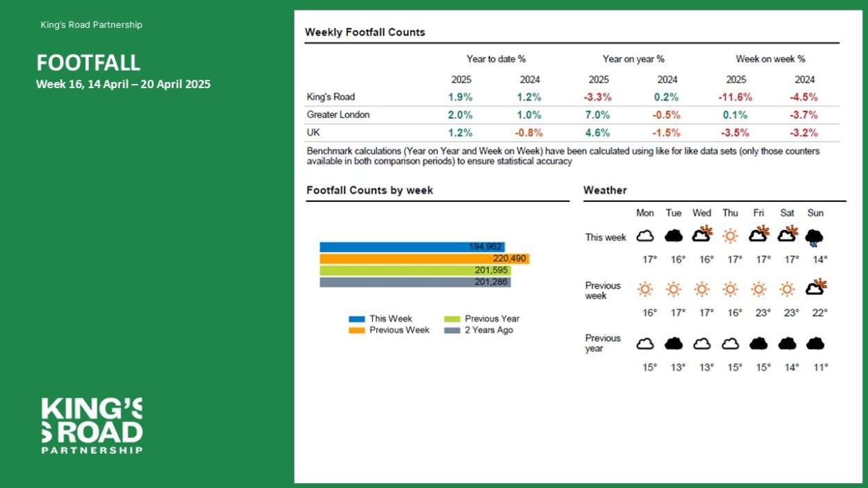Image resolution: width=868 pixels, height=488 pixels.
Task: Click This week's Sunday rain cloud icon
Action: 815,238
